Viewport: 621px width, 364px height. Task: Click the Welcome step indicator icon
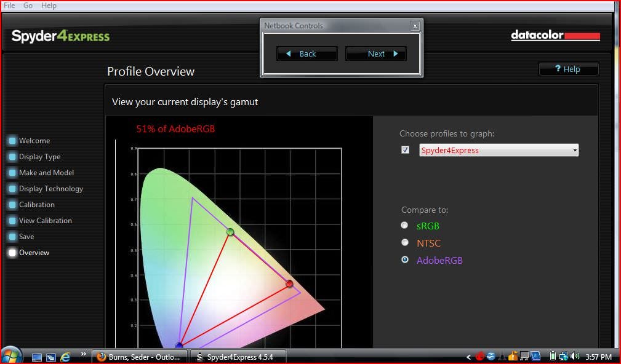(x=12, y=141)
